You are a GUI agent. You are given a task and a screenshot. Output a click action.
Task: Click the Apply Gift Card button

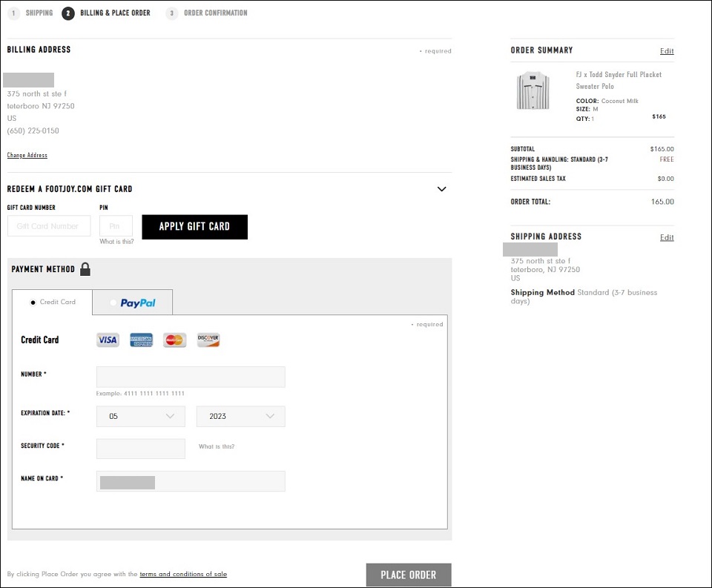pos(195,227)
